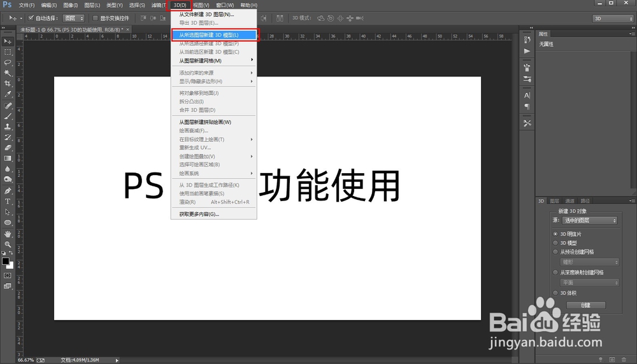Click the zoom percentage field 66.67%

[26, 360]
